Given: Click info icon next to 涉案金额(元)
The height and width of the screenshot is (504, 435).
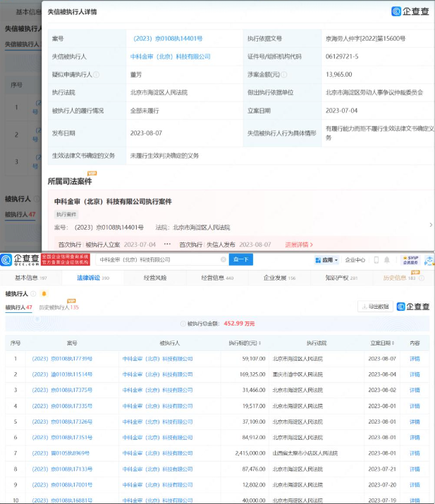Looking at the screenshot, I should pyautogui.click(x=284, y=75).
